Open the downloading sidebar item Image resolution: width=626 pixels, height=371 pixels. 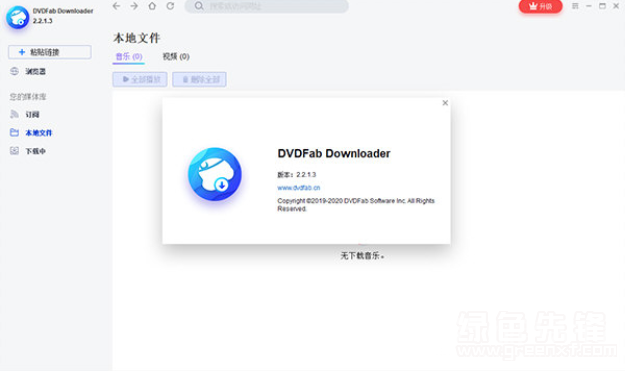pyautogui.click(x=28, y=151)
